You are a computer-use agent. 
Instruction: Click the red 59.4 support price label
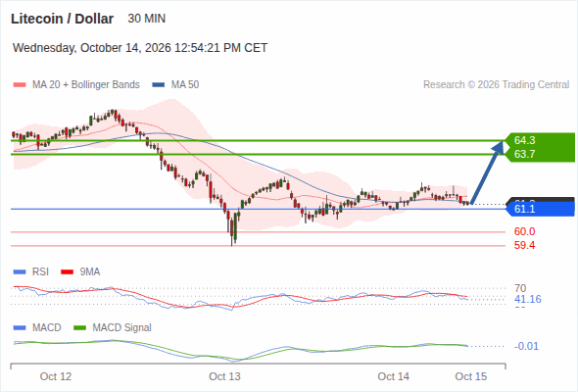click(524, 245)
